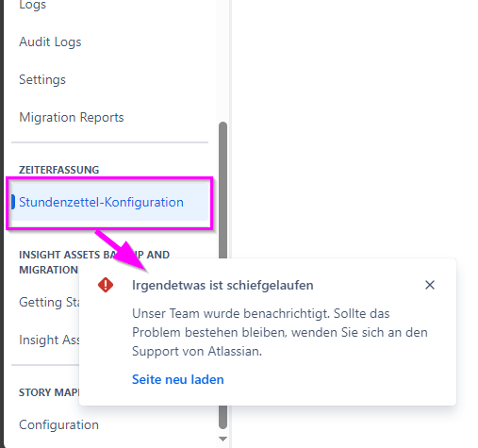Open Getting Started sidebar item
Image resolution: width=478 pixels, height=448 pixels.
tap(49, 302)
